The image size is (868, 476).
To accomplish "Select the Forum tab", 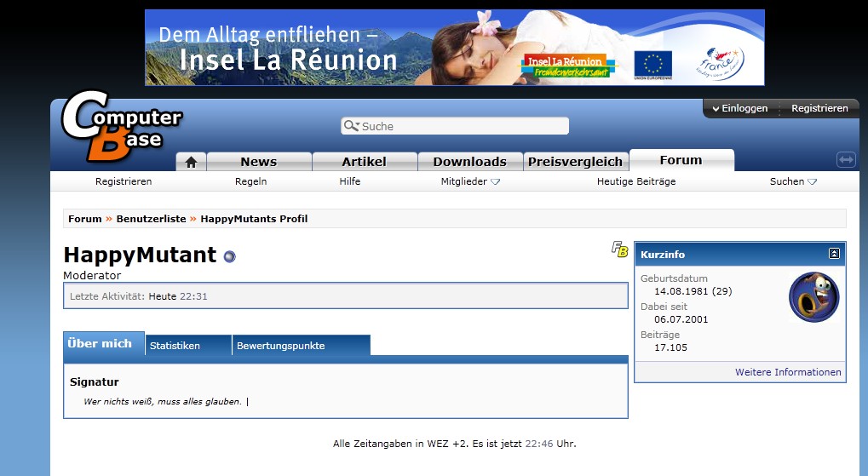I will [x=681, y=160].
